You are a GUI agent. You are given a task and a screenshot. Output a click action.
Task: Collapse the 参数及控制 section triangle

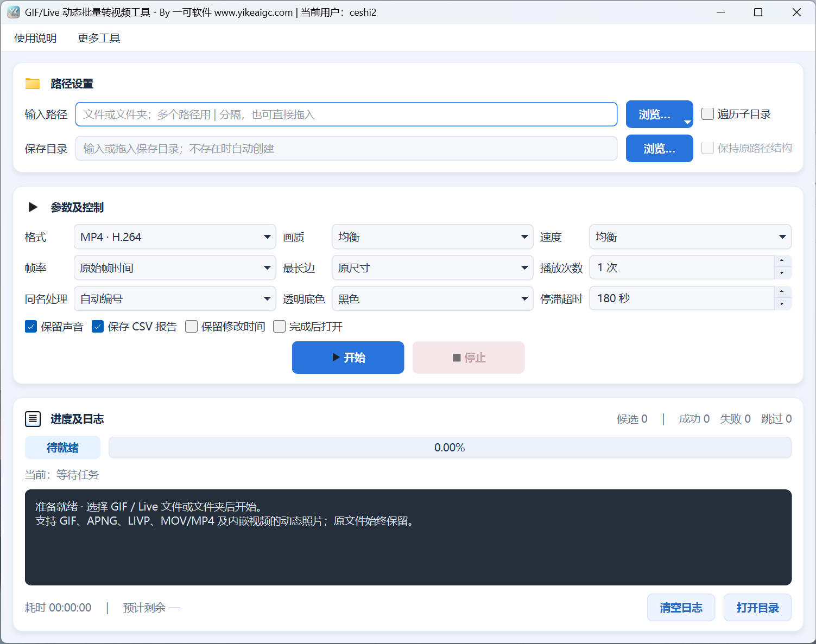point(33,207)
